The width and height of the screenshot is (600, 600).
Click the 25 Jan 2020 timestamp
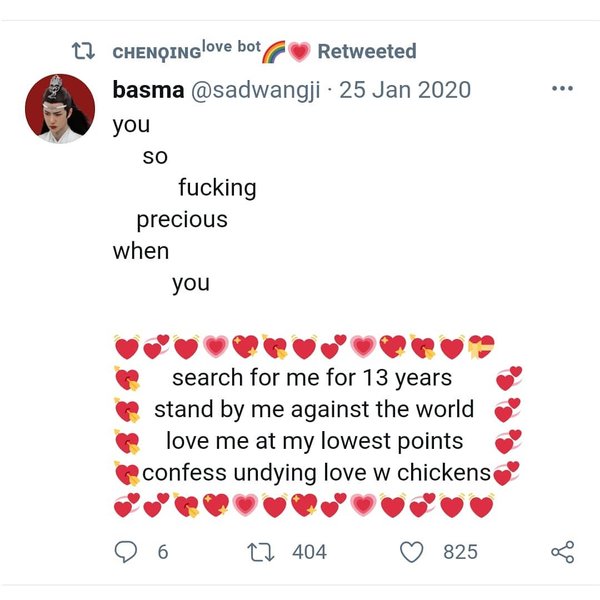coord(405,90)
